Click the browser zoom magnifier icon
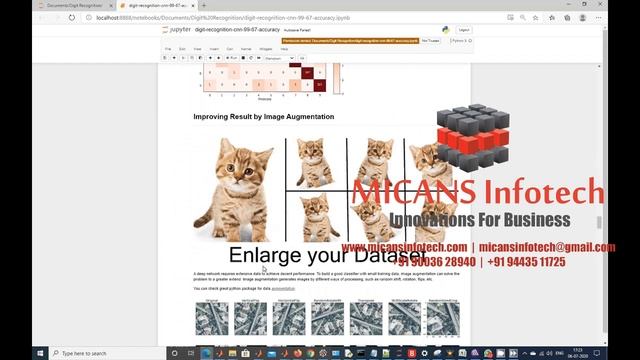This screenshot has width=640, height=360. (523, 18)
